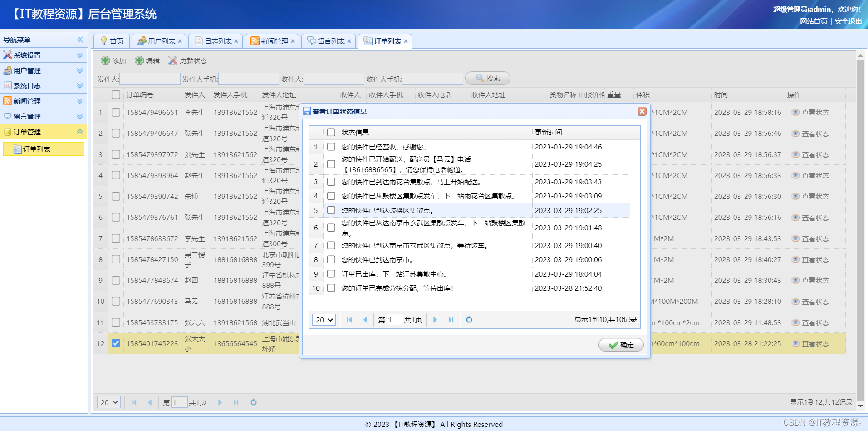Click the 更新状态 toolbar button
The height and width of the screenshot is (431, 868).
[187, 60]
